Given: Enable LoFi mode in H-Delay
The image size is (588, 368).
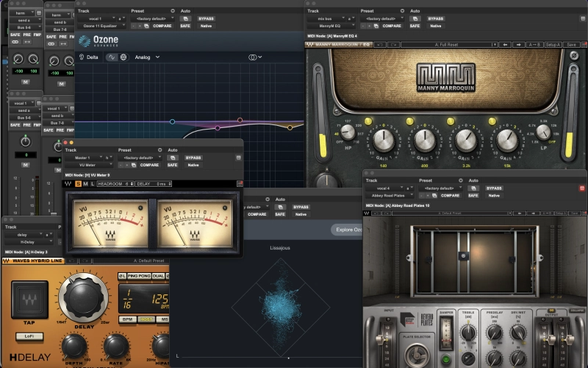Looking at the screenshot, I should coord(30,335).
